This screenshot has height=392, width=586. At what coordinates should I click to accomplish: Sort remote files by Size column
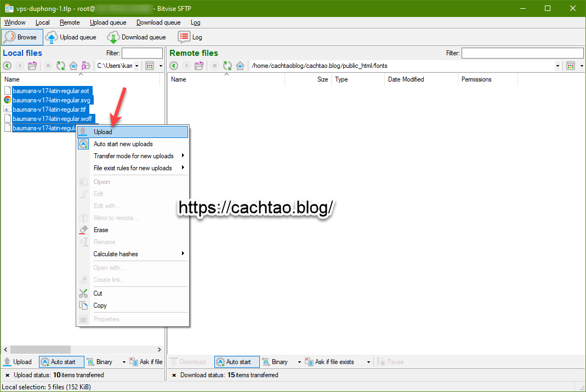point(308,79)
